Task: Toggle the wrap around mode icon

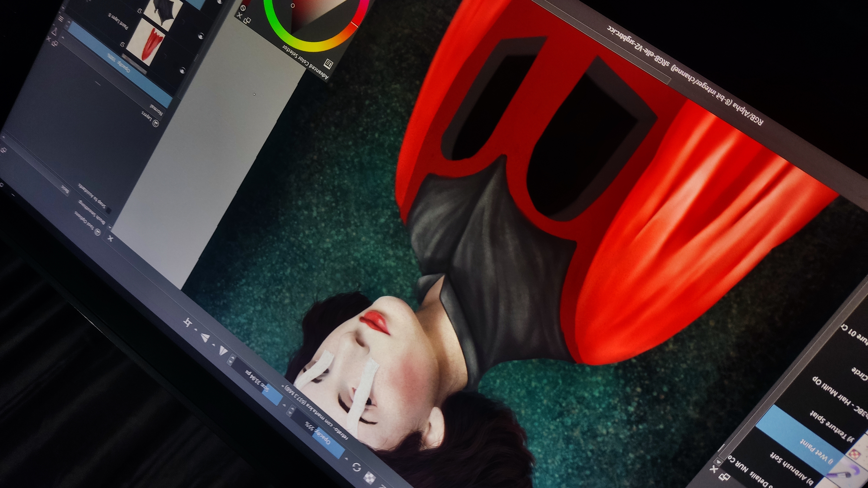Action: tap(188, 323)
